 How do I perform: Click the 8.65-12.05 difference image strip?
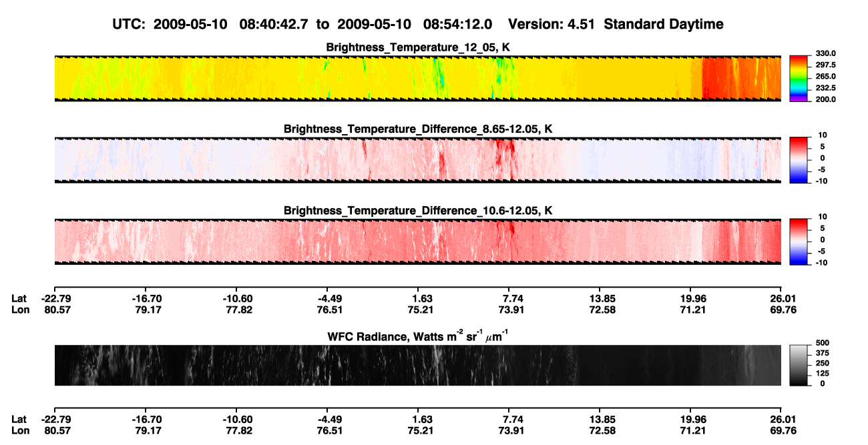pos(417,159)
